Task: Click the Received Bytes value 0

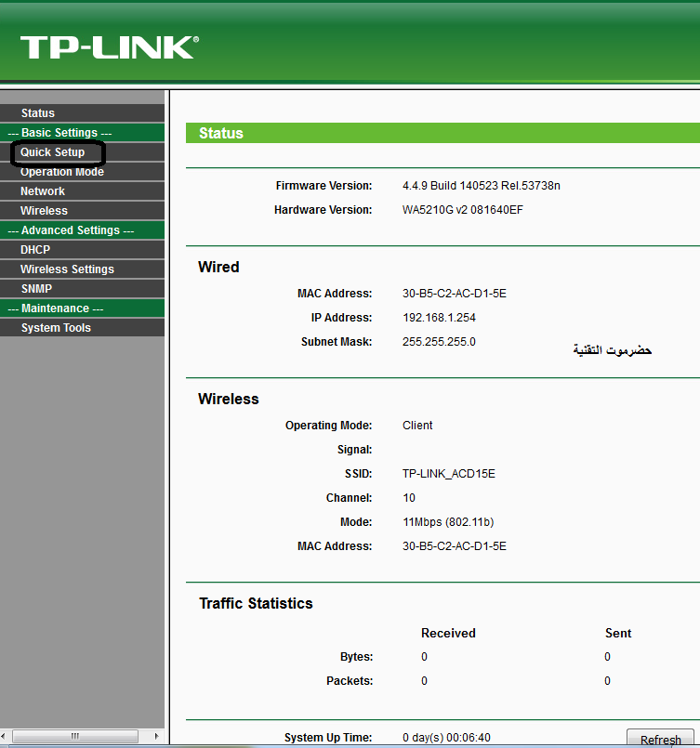Action: [x=424, y=657]
